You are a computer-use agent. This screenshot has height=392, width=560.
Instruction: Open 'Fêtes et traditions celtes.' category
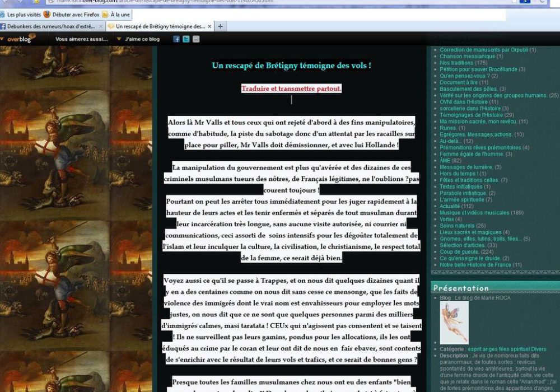[469, 180]
